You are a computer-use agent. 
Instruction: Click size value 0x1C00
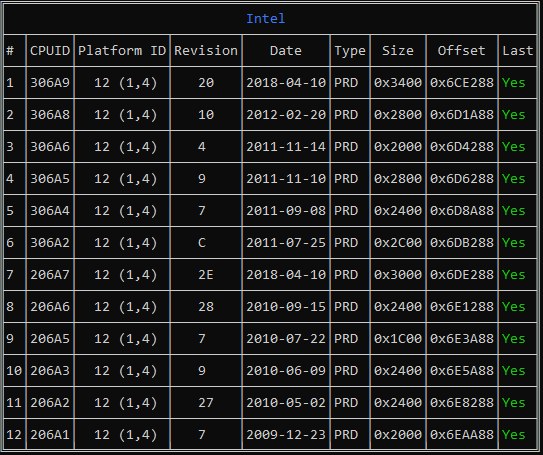pyautogui.click(x=398, y=339)
